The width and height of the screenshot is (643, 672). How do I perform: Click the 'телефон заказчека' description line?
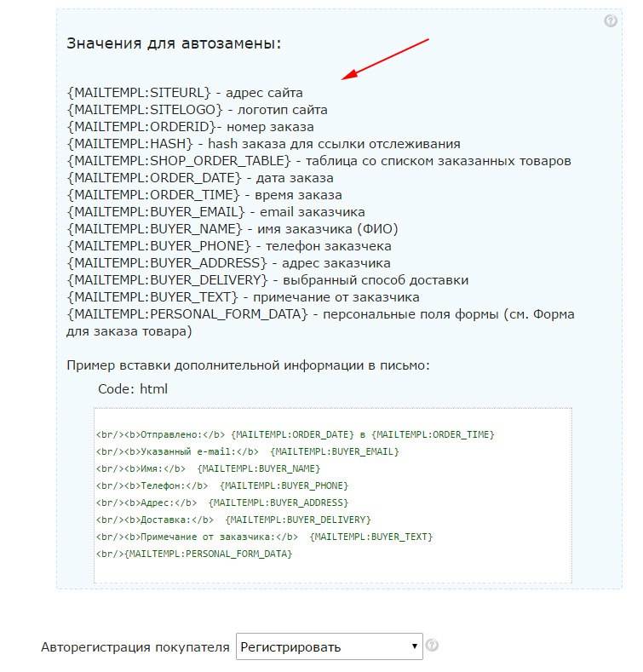[229, 246]
